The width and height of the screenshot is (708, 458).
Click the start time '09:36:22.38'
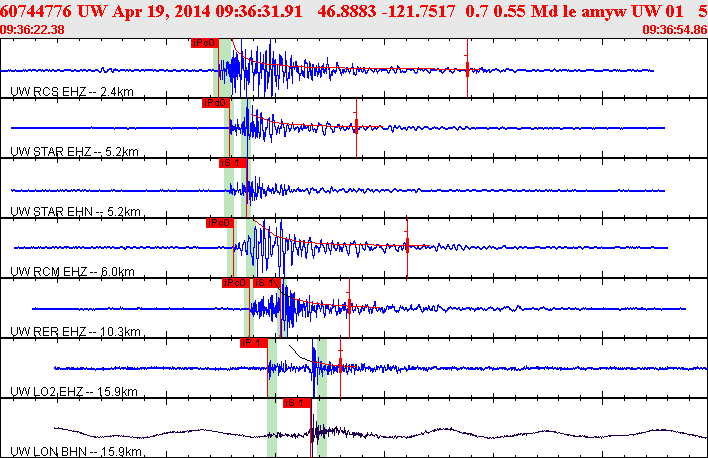32,30
